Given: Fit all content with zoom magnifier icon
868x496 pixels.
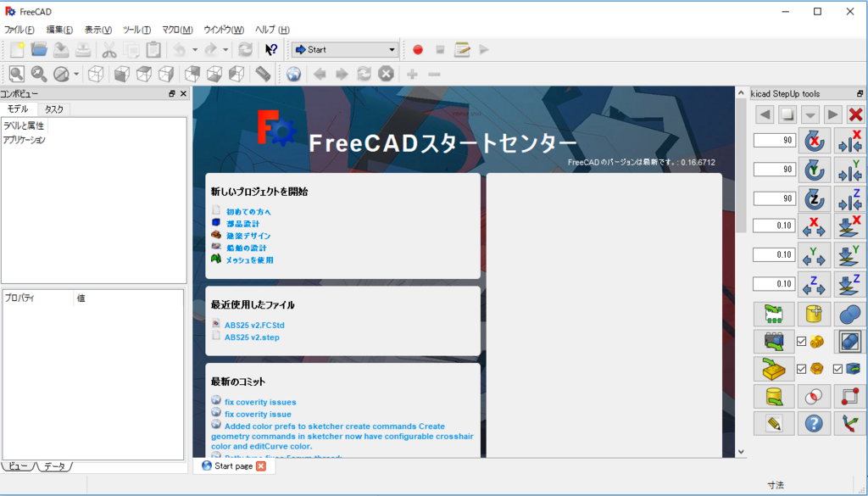Looking at the screenshot, I should (x=17, y=74).
